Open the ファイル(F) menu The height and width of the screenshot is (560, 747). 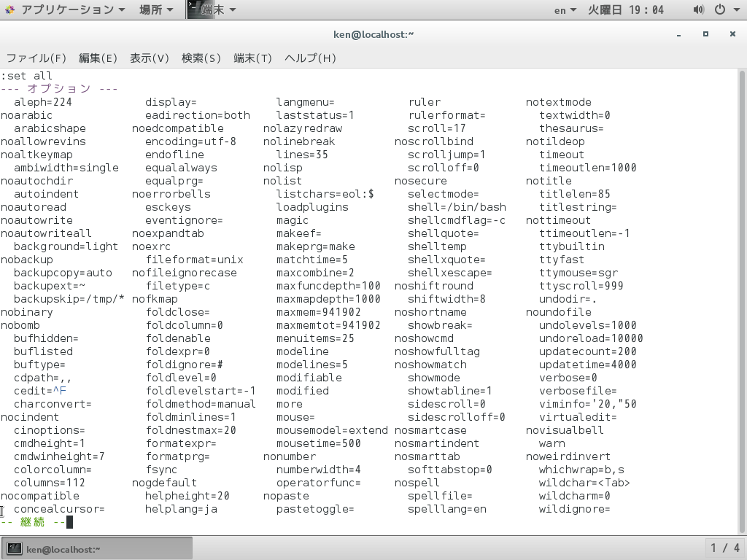(36, 58)
